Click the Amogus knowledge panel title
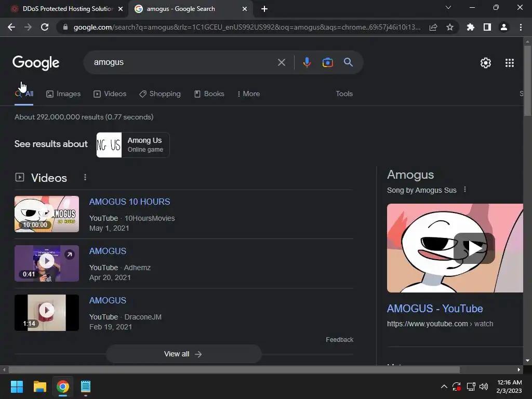The image size is (532, 399). click(410, 175)
